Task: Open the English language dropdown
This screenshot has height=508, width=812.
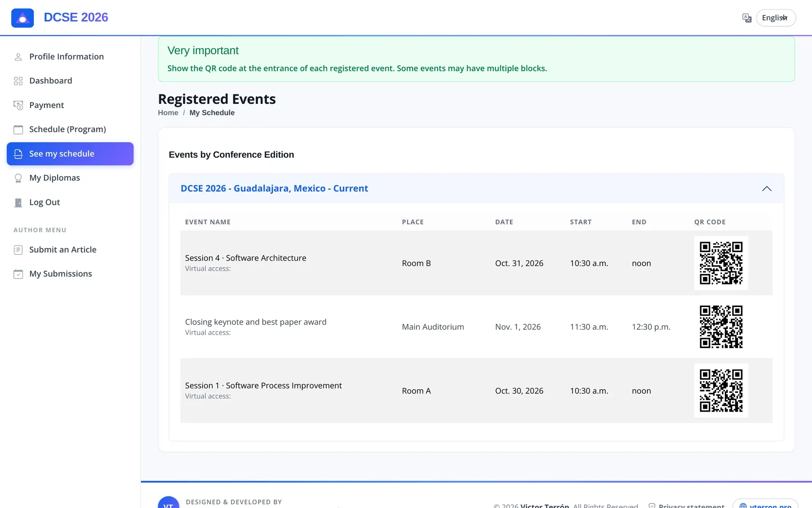Action: coord(776,18)
